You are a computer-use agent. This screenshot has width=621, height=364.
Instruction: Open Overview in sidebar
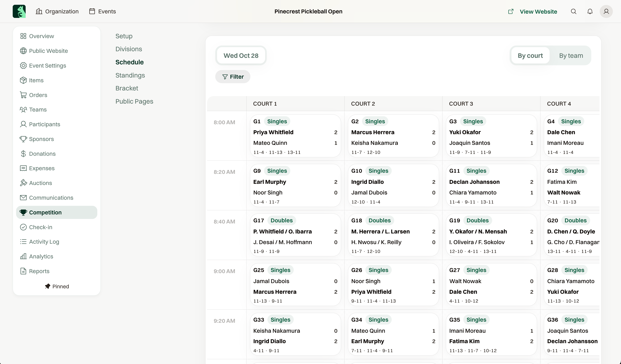[56, 36]
